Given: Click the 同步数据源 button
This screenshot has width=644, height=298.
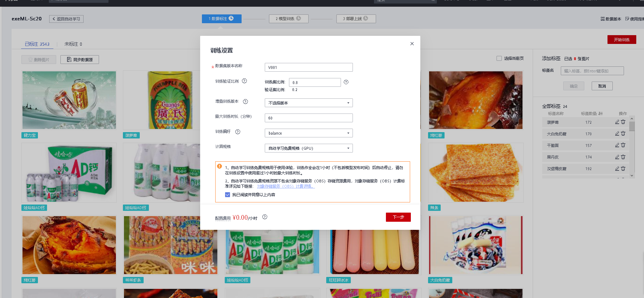Looking at the screenshot, I should point(80,60).
